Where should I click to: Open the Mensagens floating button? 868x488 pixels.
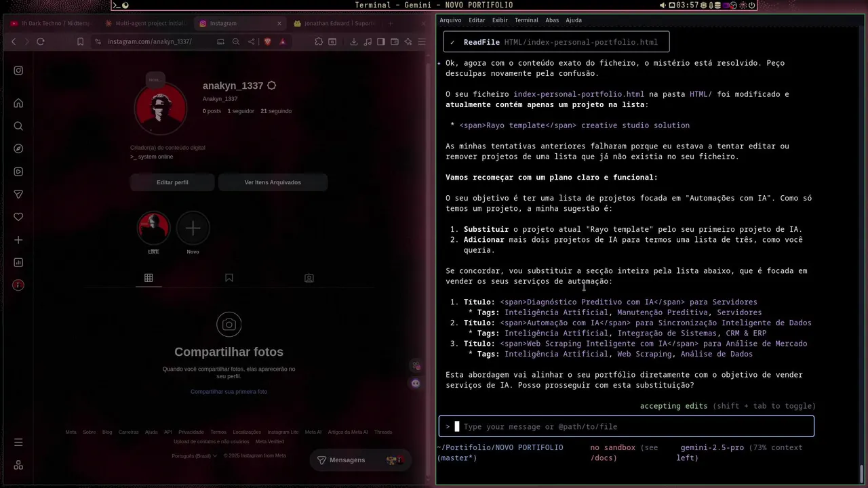coord(360,460)
